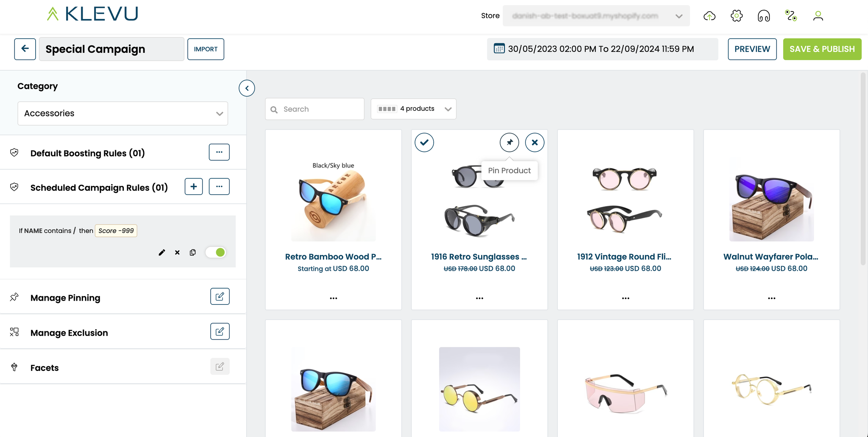Click the Save & Publish button
The image size is (868, 437).
822,49
